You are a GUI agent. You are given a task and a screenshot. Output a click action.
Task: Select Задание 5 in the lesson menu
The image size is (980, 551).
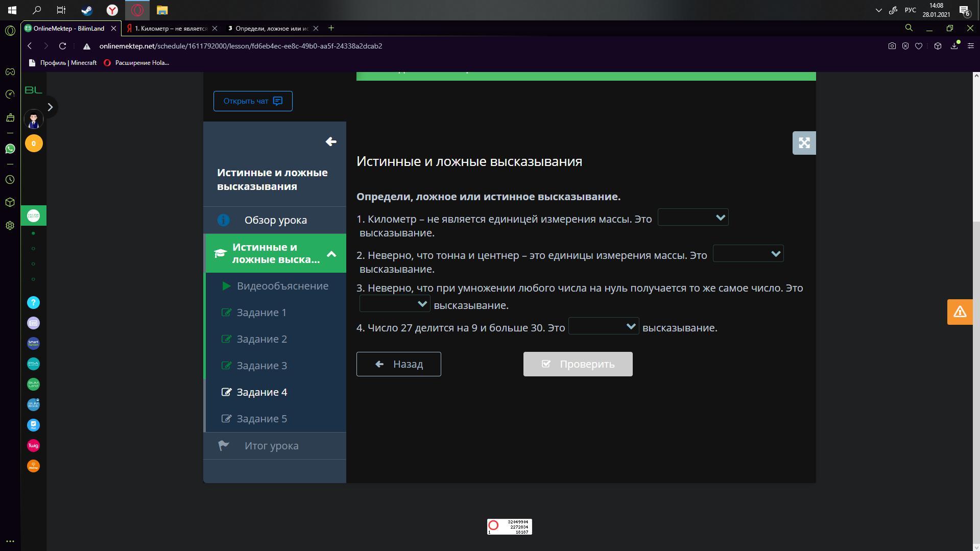[261, 419]
